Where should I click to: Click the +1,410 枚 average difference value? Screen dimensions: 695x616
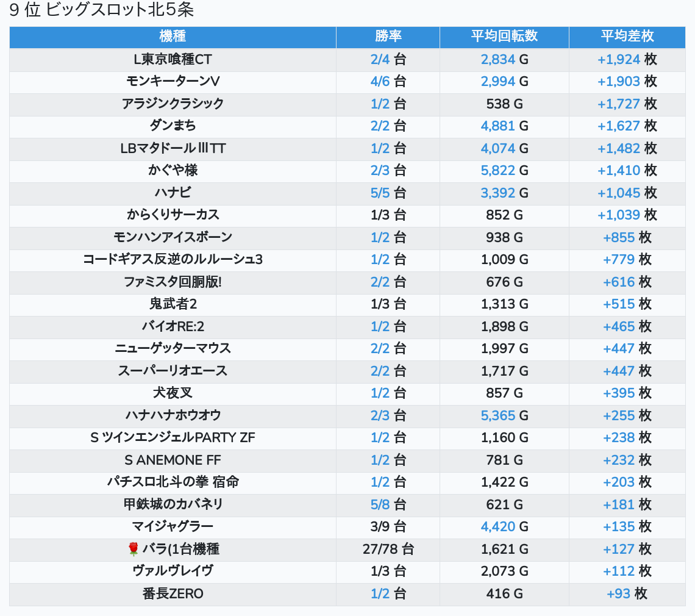point(627,170)
